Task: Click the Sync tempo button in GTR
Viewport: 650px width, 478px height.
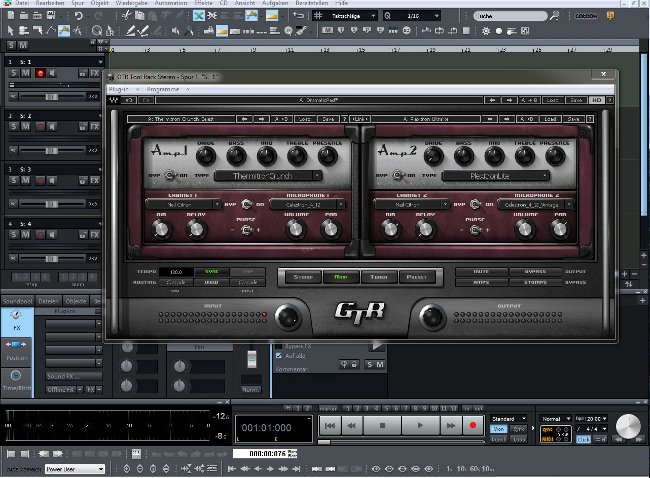Action: (x=212, y=272)
